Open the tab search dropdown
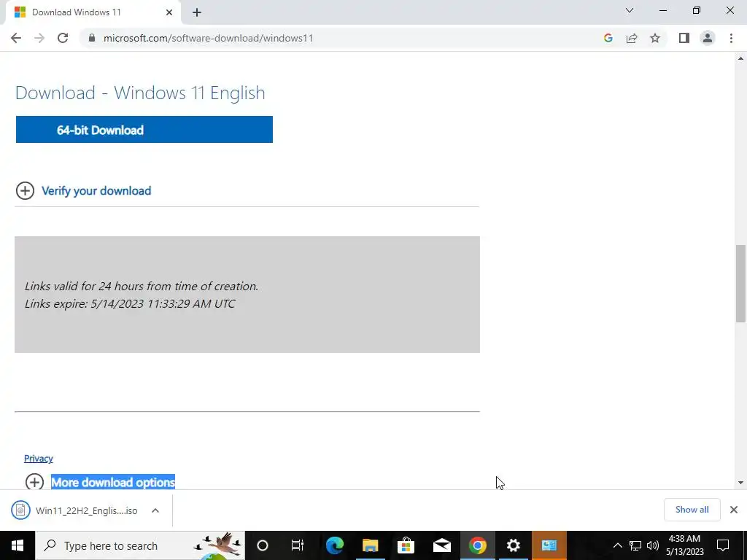Viewport: 747px width, 560px height. [x=630, y=10]
